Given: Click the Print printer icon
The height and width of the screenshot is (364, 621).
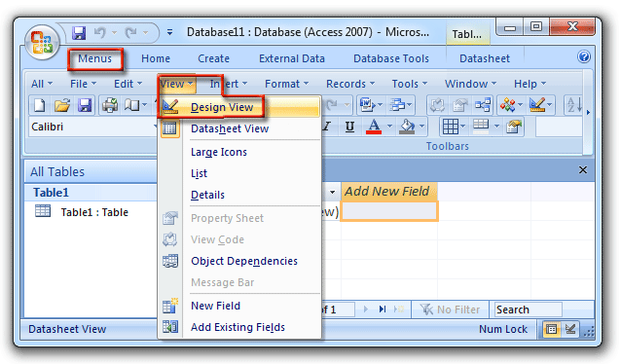Looking at the screenshot, I should [x=110, y=105].
